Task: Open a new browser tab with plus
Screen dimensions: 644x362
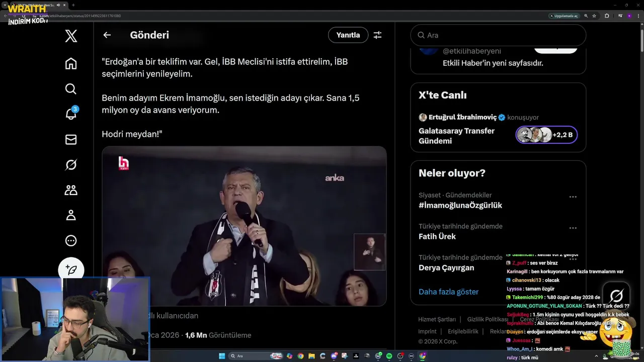Action: pos(73,5)
